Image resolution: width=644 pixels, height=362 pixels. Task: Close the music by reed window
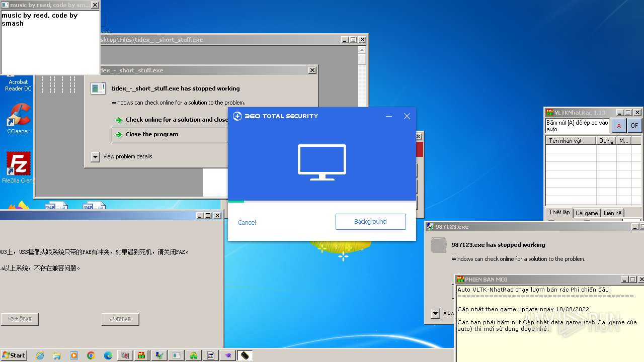(x=95, y=5)
